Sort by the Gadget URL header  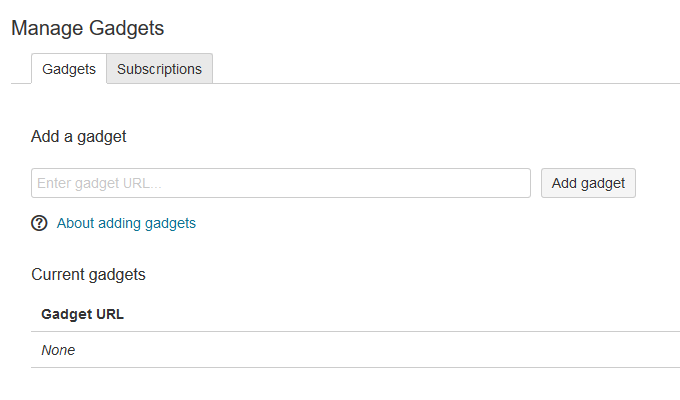click(x=82, y=314)
